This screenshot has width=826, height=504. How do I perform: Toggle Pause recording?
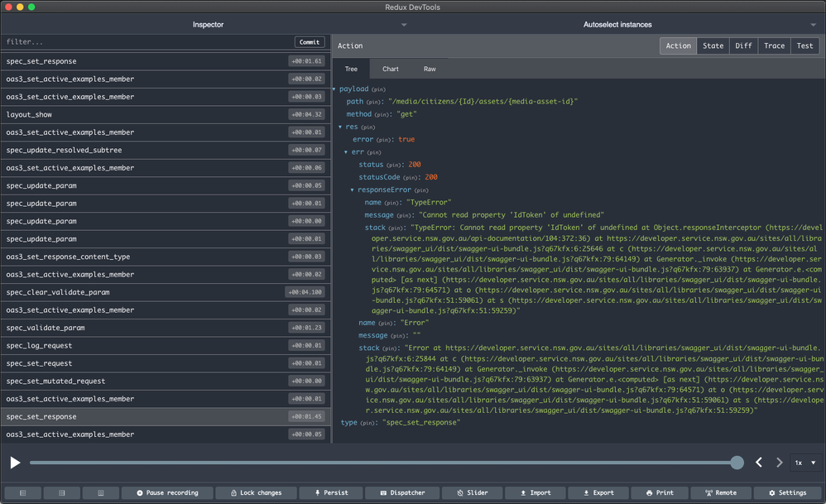click(167, 492)
